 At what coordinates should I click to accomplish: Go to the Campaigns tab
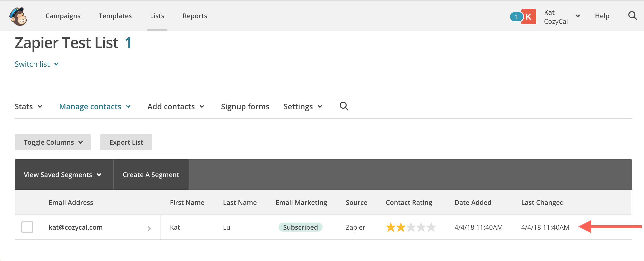(x=63, y=16)
